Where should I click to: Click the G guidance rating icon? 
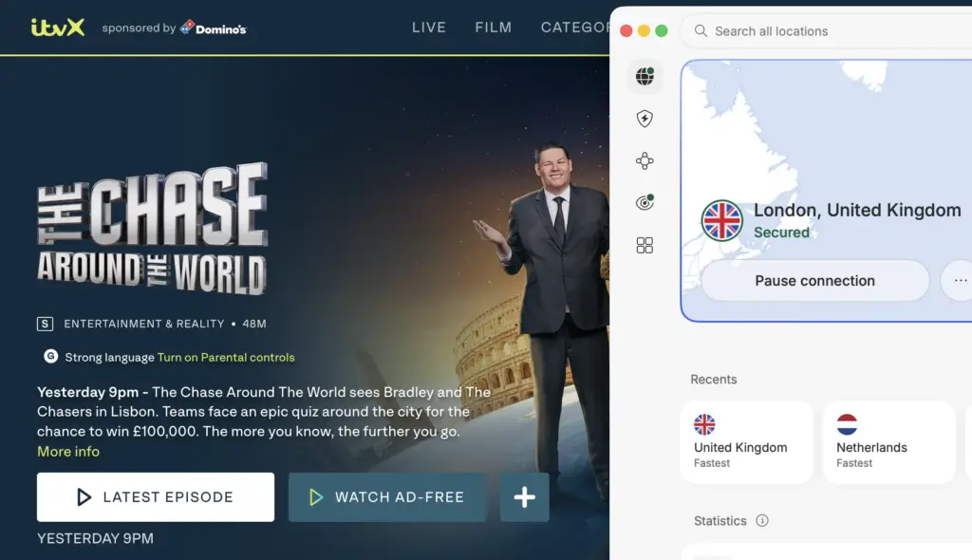pos(51,356)
